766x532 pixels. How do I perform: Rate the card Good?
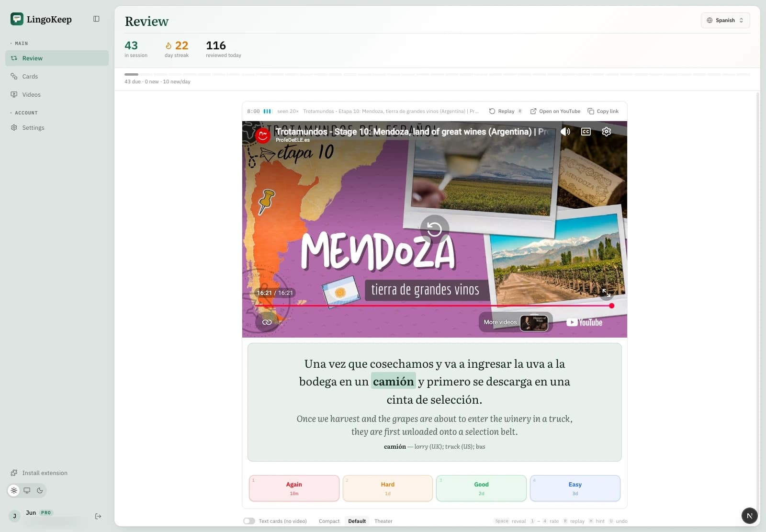(x=481, y=488)
